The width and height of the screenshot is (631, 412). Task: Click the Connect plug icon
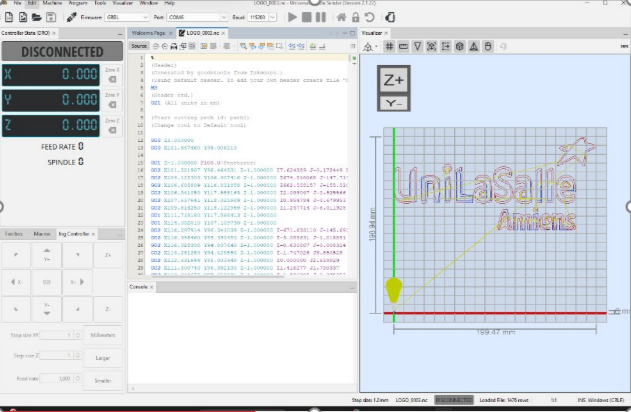pos(72,17)
